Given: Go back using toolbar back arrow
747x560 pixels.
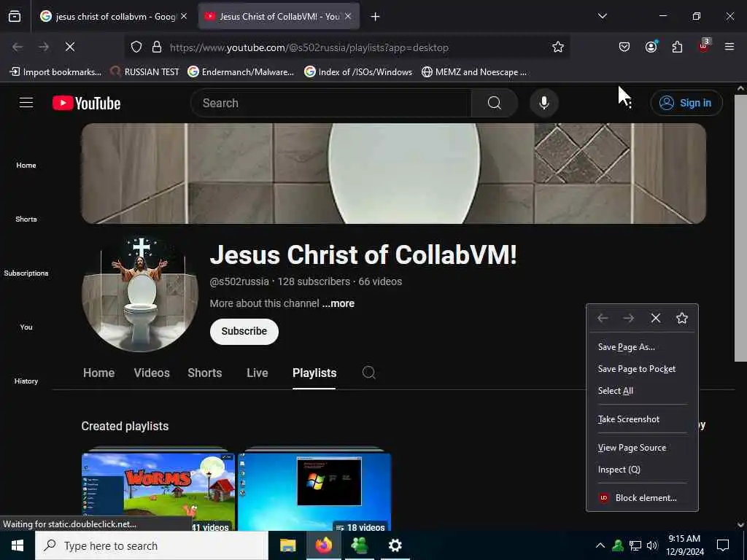Looking at the screenshot, I should click(18, 47).
